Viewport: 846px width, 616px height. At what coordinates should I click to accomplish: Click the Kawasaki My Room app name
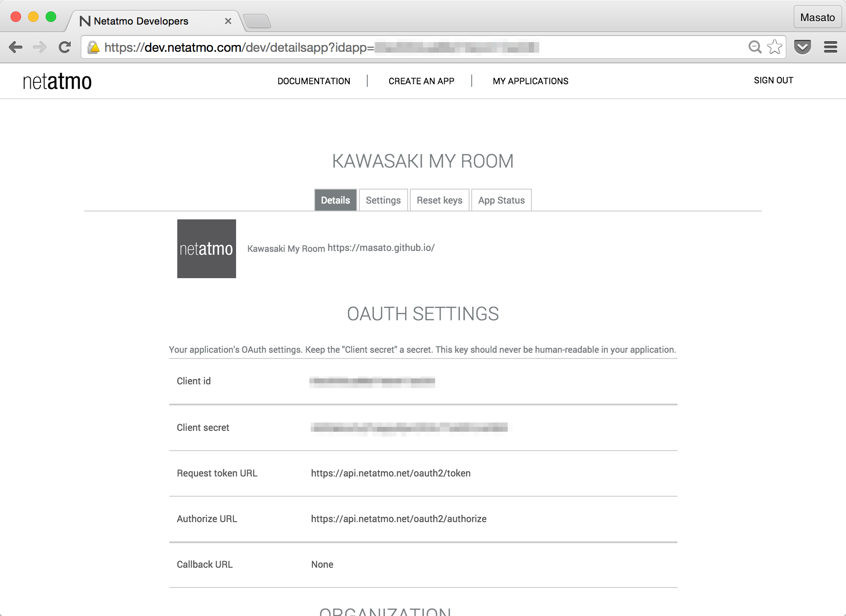286,249
